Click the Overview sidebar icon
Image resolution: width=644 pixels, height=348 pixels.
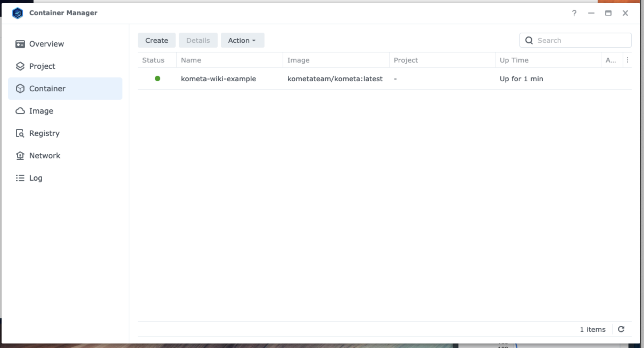tap(20, 44)
